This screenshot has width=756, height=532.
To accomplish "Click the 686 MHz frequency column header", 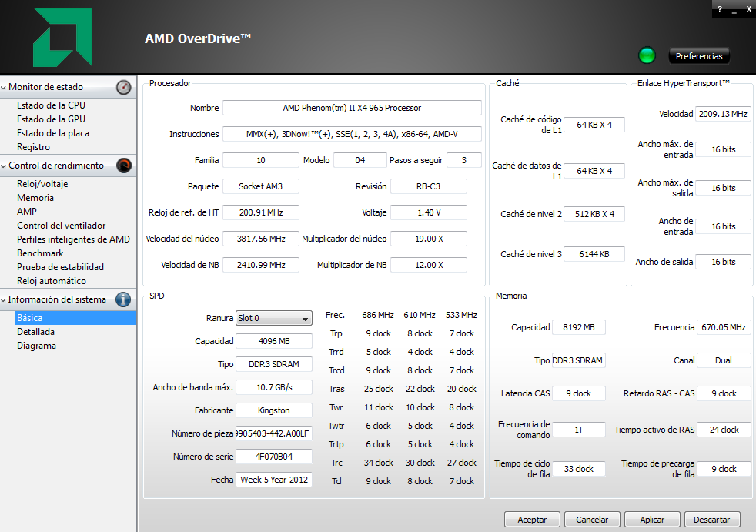I will click(x=378, y=315).
